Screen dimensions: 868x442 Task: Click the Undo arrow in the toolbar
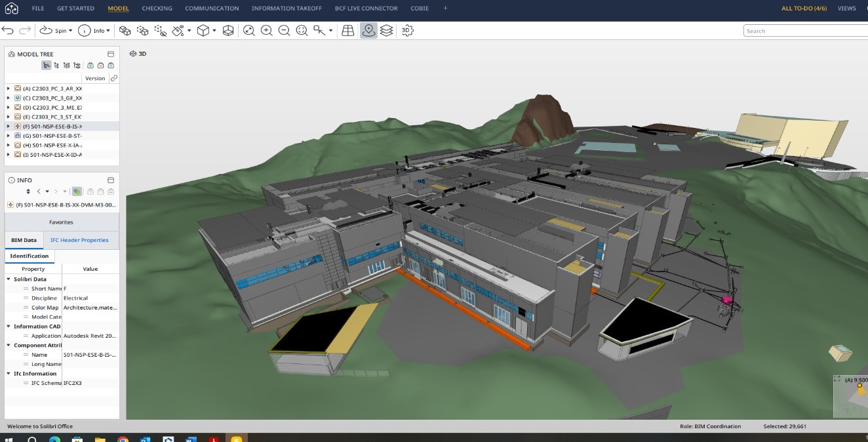coord(8,31)
